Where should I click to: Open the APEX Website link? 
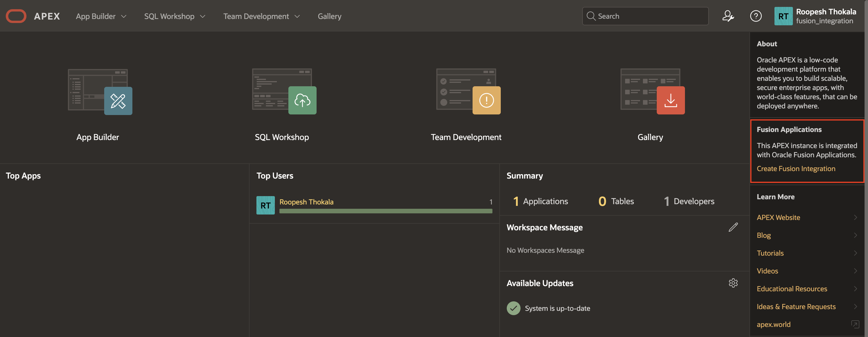tap(778, 217)
